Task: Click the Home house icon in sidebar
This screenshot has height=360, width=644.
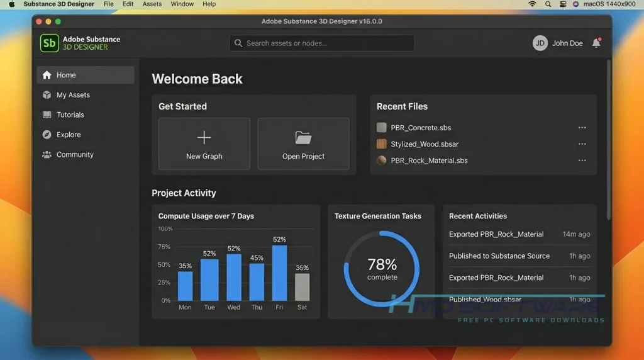Action: 47,75
